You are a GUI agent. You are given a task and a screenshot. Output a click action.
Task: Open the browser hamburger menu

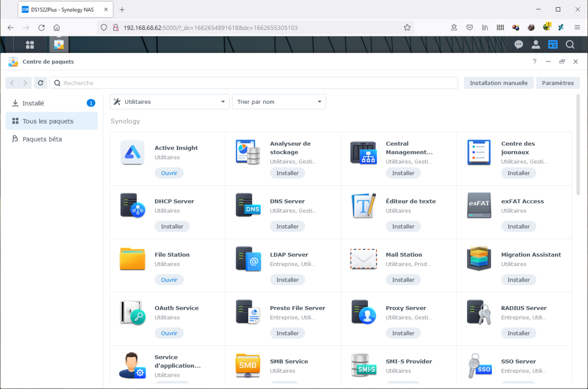tap(576, 28)
